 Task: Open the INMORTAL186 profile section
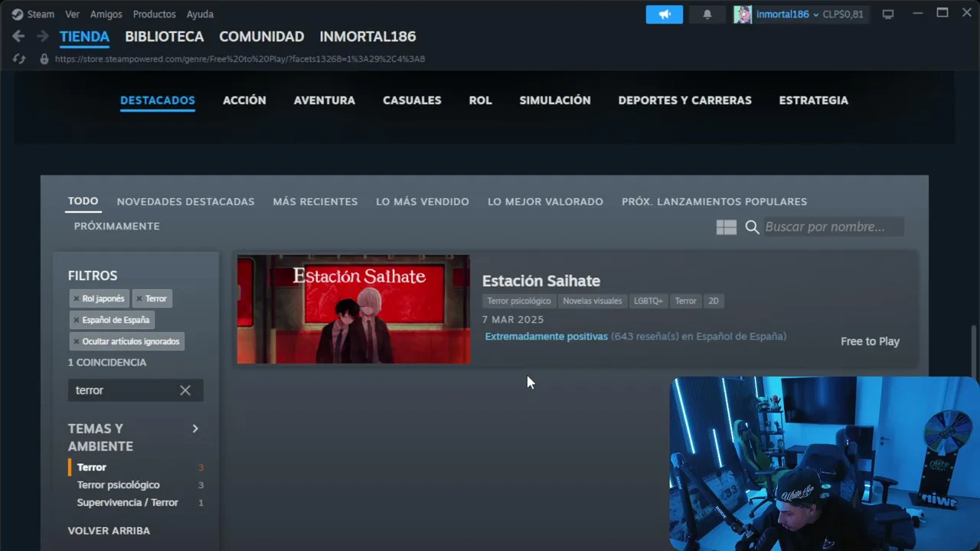367,37
